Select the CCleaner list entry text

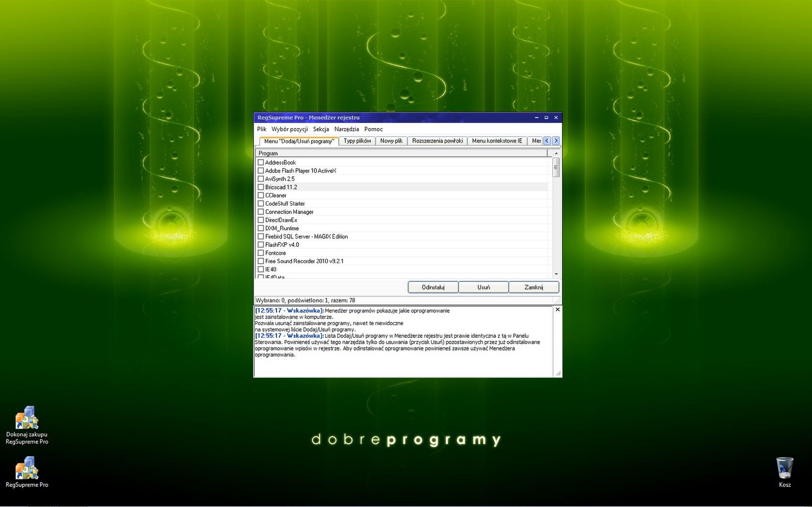click(275, 195)
